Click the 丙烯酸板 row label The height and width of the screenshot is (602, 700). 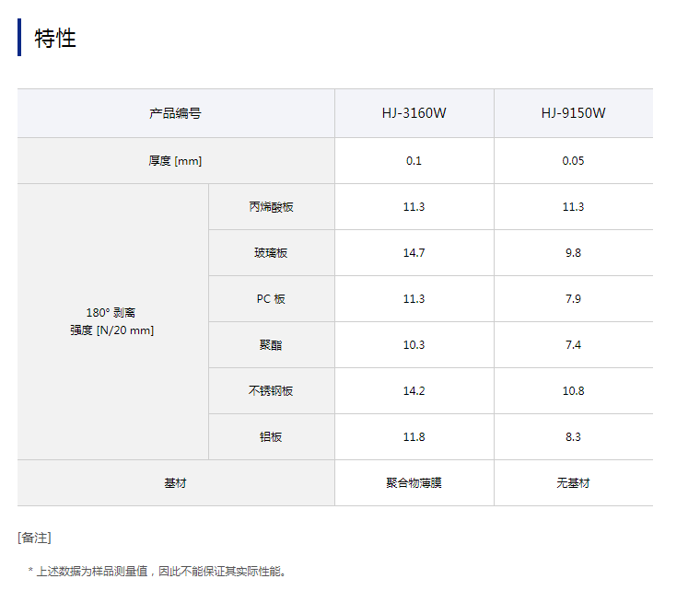271,207
